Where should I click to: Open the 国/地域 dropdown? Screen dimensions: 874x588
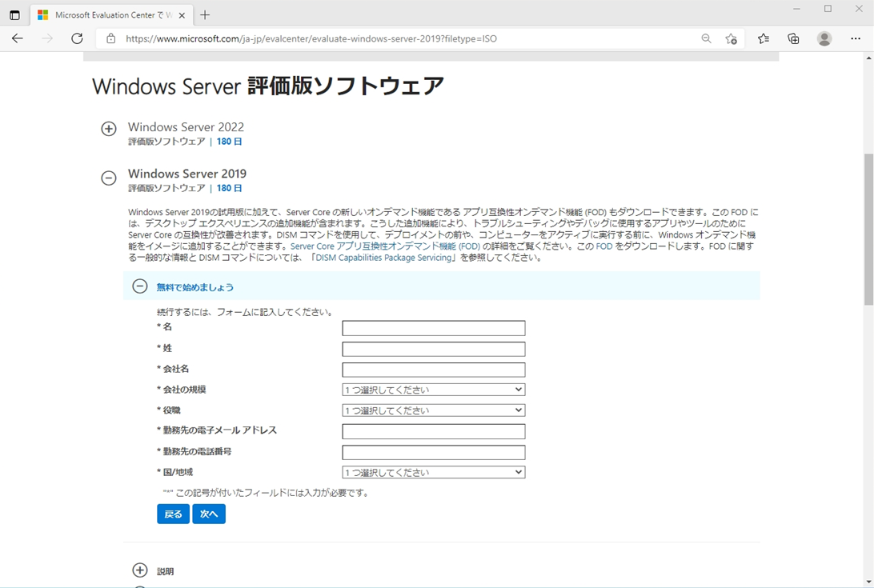[x=434, y=472]
